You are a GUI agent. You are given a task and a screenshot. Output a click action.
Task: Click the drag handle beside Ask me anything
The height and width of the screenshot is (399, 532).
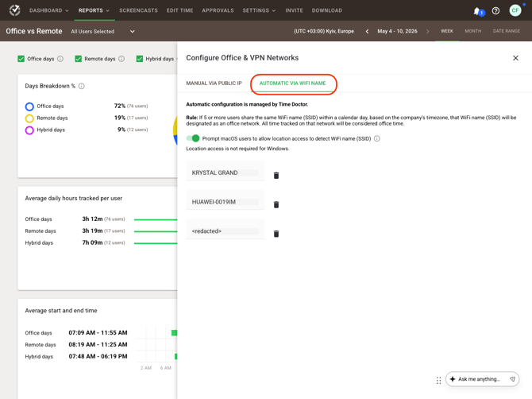tap(438, 380)
